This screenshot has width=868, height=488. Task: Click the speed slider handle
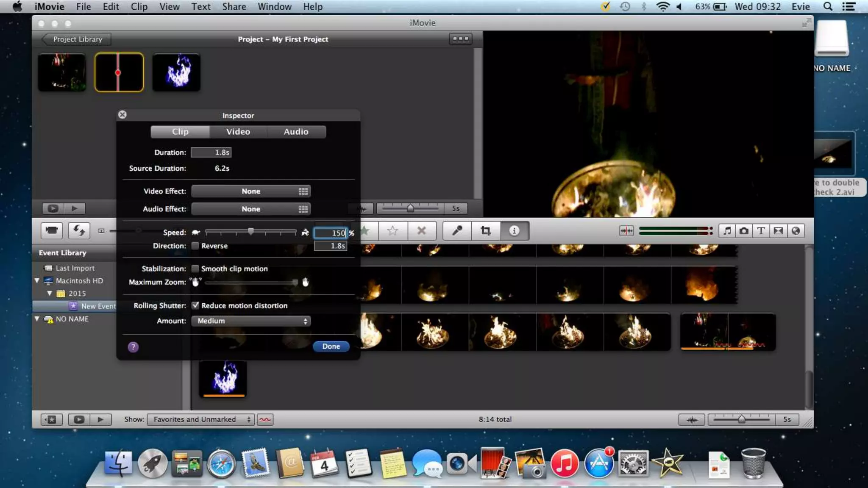pos(251,232)
